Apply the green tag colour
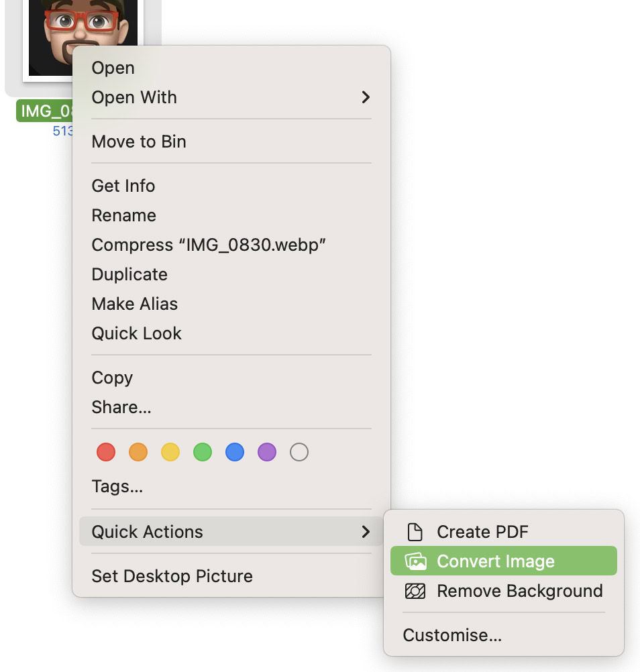The height and width of the screenshot is (672, 640). 203,453
